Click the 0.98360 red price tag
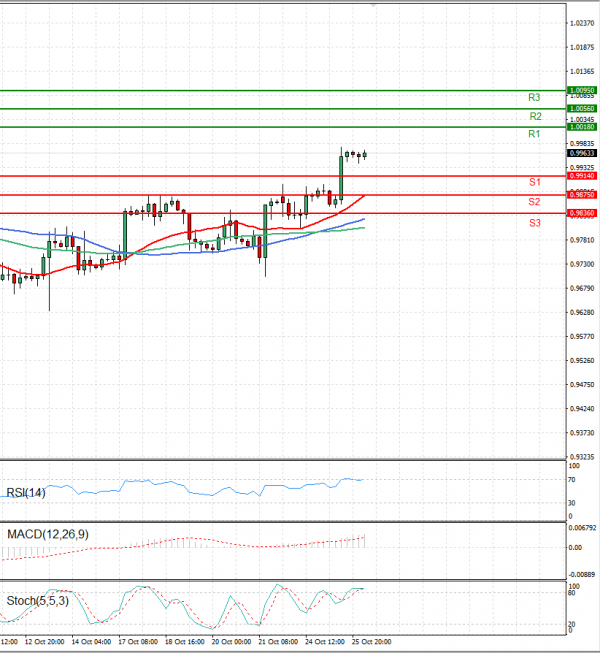Viewport: 600px width, 653px height. point(581,214)
